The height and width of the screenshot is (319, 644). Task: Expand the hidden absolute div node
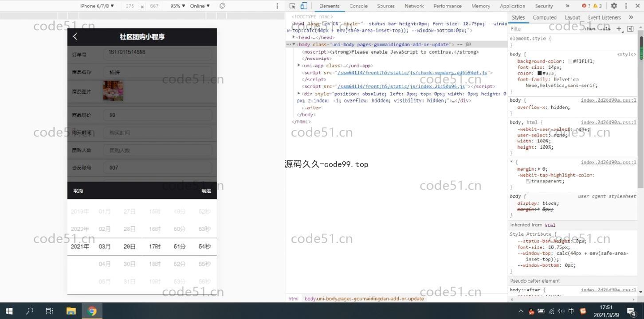click(299, 93)
